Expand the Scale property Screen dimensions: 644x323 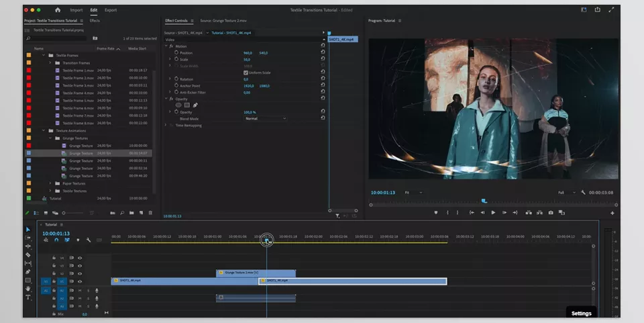click(x=170, y=59)
